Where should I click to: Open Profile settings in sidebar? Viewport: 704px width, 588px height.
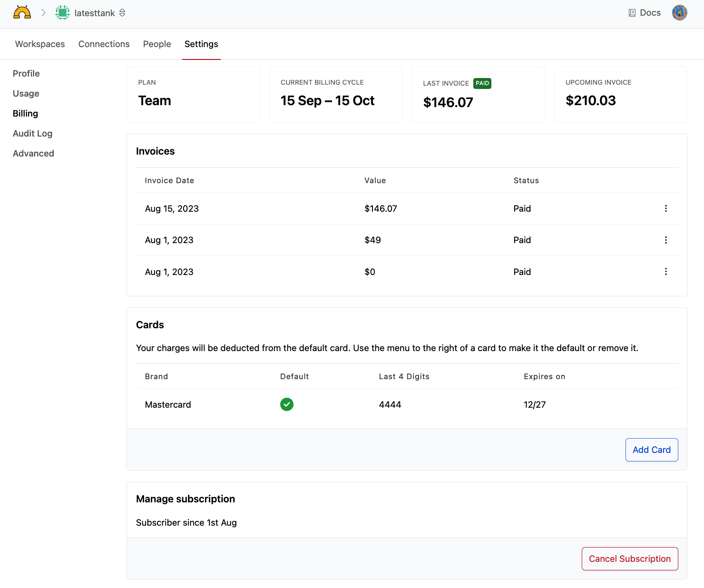[x=26, y=74]
